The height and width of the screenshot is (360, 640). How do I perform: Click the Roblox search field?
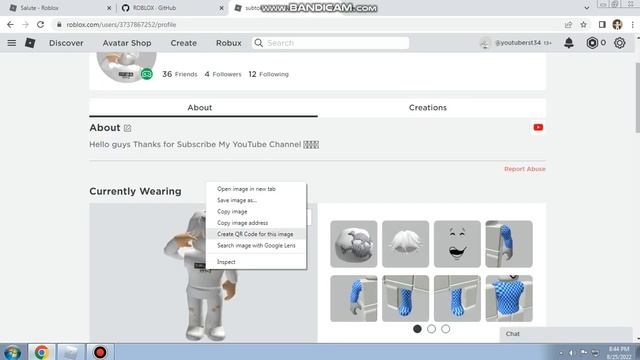coord(331,43)
